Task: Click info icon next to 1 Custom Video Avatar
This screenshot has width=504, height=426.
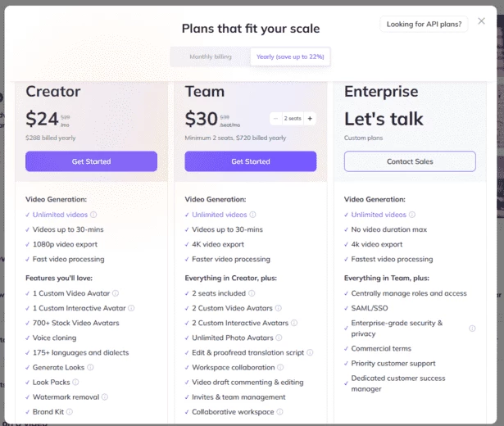Action: 116,293
